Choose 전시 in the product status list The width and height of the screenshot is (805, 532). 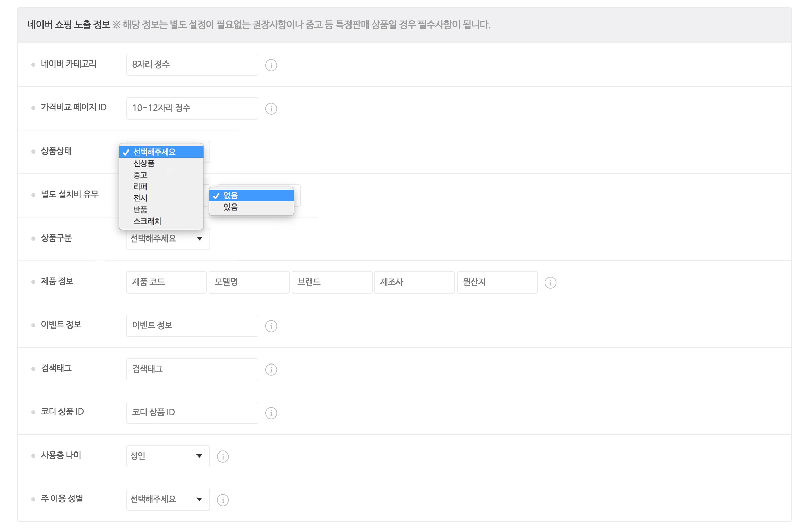[161, 198]
